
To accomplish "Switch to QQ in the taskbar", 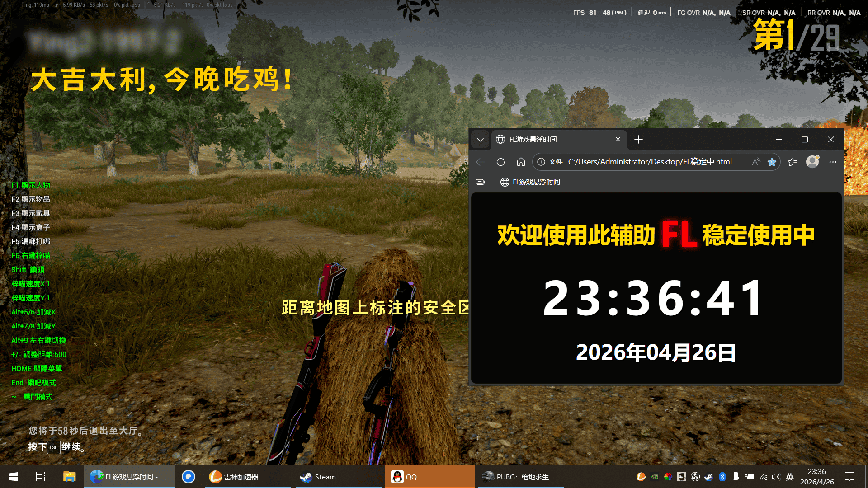I will point(405,477).
